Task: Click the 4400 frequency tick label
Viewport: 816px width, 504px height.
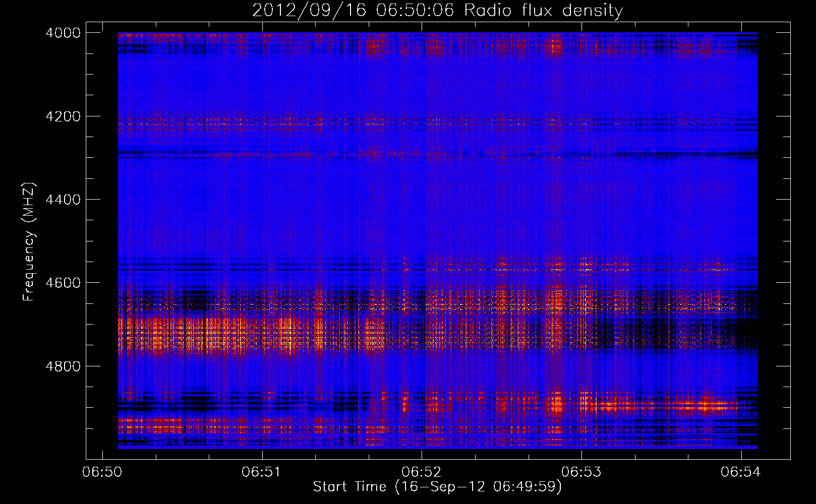Action: [x=63, y=200]
